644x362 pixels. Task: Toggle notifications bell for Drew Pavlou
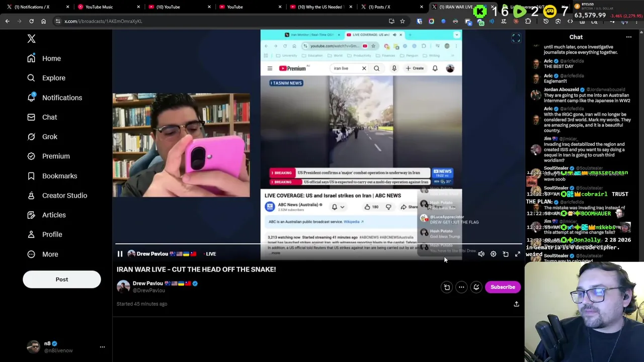476,287
